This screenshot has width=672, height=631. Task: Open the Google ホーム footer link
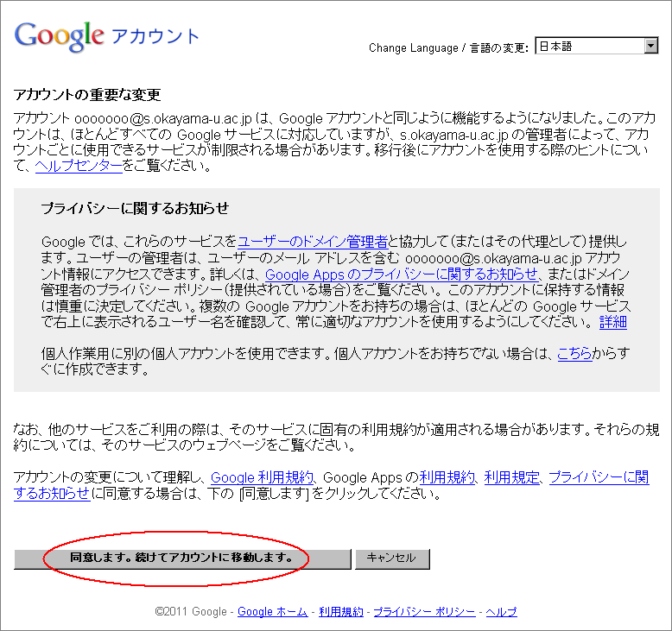point(273,612)
